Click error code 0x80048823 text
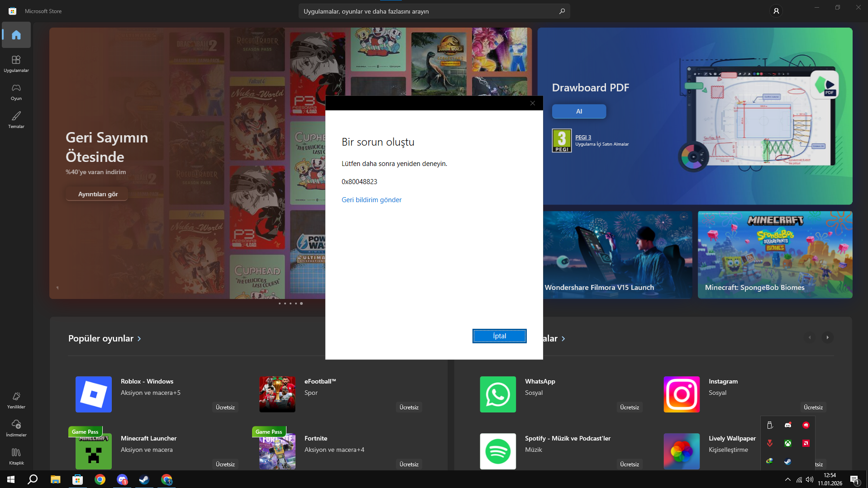The width and height of the screenshot is (868, 488). 359,182
